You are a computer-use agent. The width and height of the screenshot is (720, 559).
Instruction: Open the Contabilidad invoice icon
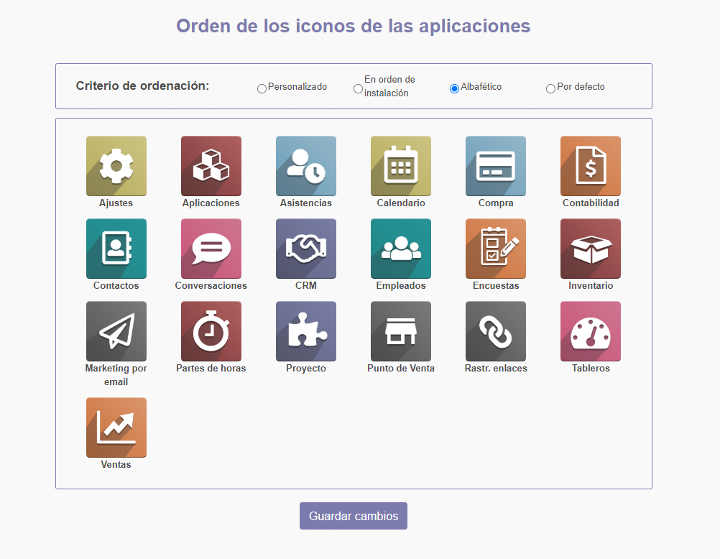(591, 166)
